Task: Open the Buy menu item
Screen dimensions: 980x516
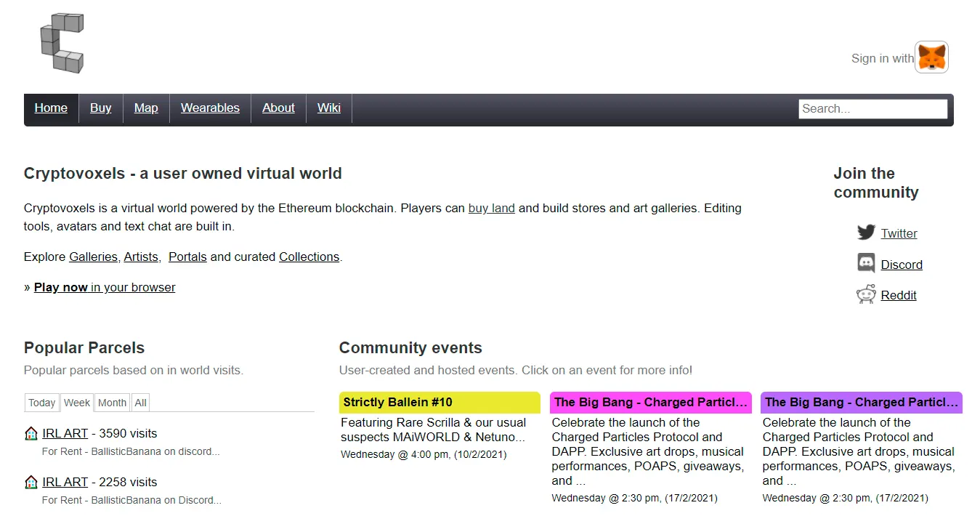Action: click(101, 108)
